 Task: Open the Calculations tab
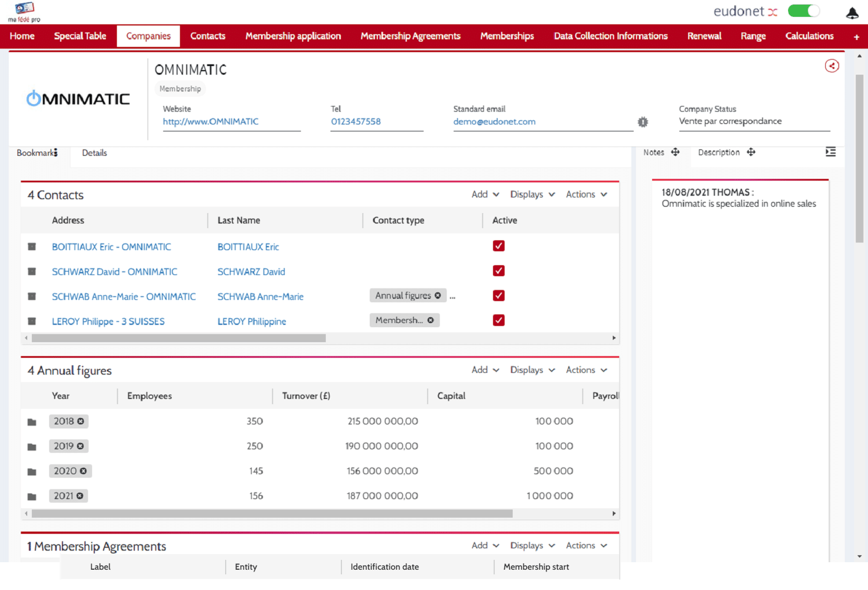point(809,36)
